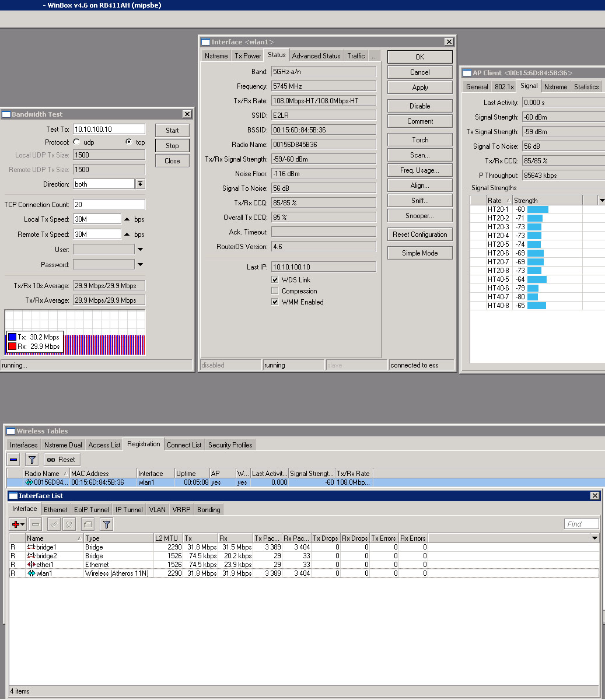Switch to the Tx Power tab
Image resolution: width=605 pixels, height=700 pixels.
point(247,56)
